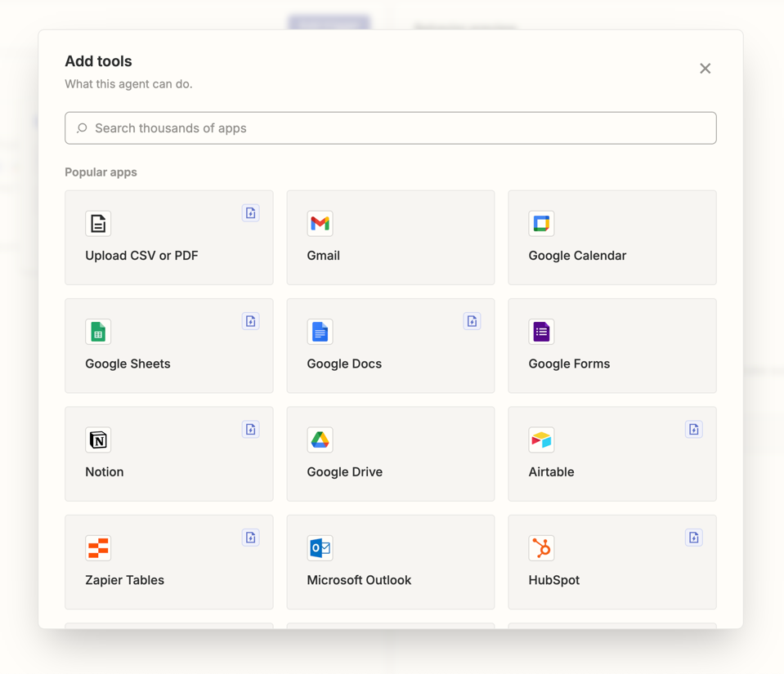This screenshot has height=674, width=784.
Task: Choose the Google Calendar label
Action: point(577,256)
